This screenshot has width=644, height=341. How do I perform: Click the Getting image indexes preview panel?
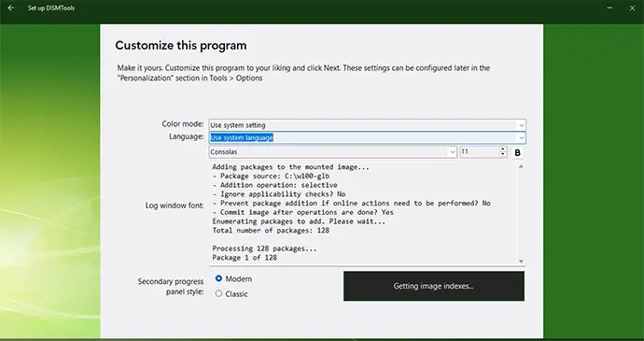coord(434,286)
